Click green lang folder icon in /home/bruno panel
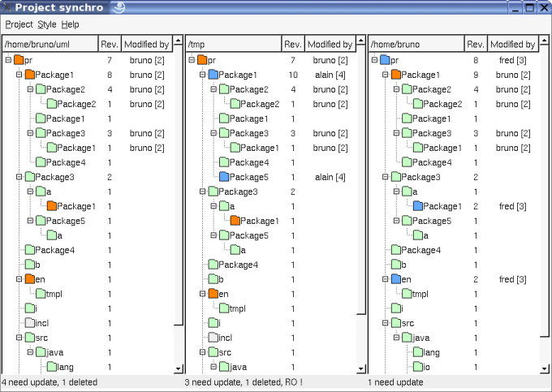The width and height of the screenshot is (552, 392). click(418, 352)
